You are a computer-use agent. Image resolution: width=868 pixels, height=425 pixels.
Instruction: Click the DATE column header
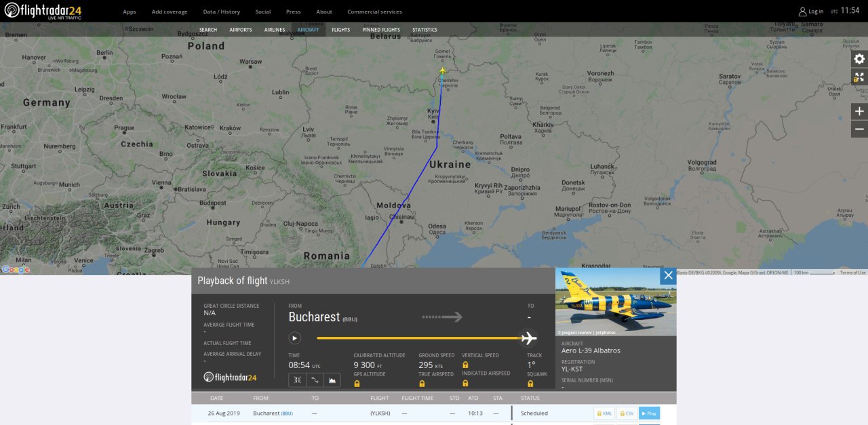pyautogui.click(x=216, y=398)
